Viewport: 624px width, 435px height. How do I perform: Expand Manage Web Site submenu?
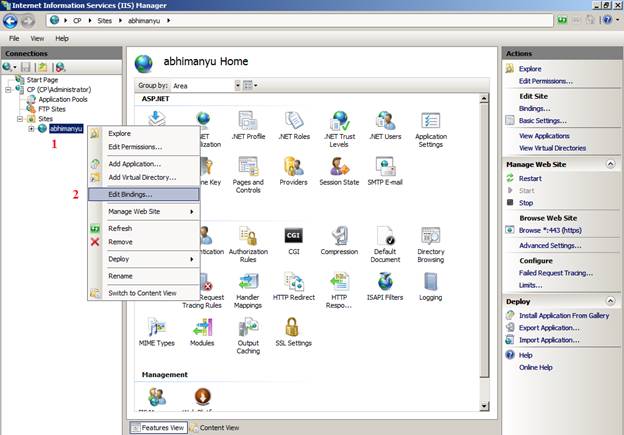pyautogui.click(x=144, y=211)
